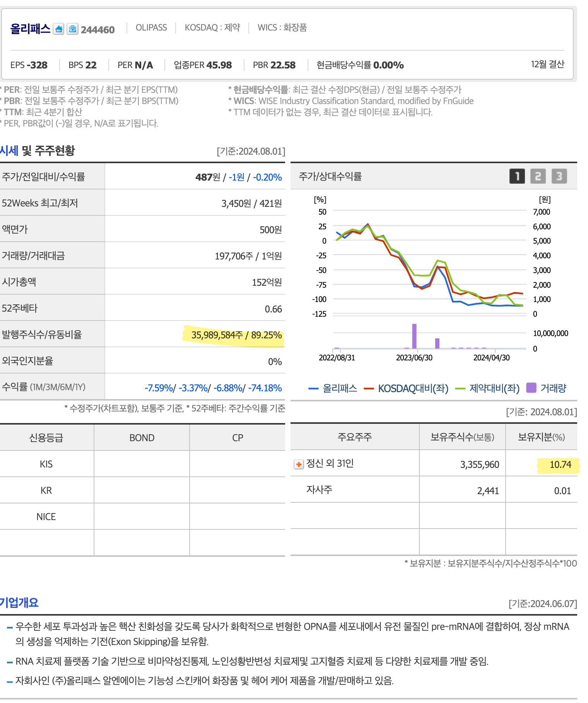The height and width of the screenshot is (703, 588).
Task: Click the 주요주주 column header
Action: [x=355, y=437]
